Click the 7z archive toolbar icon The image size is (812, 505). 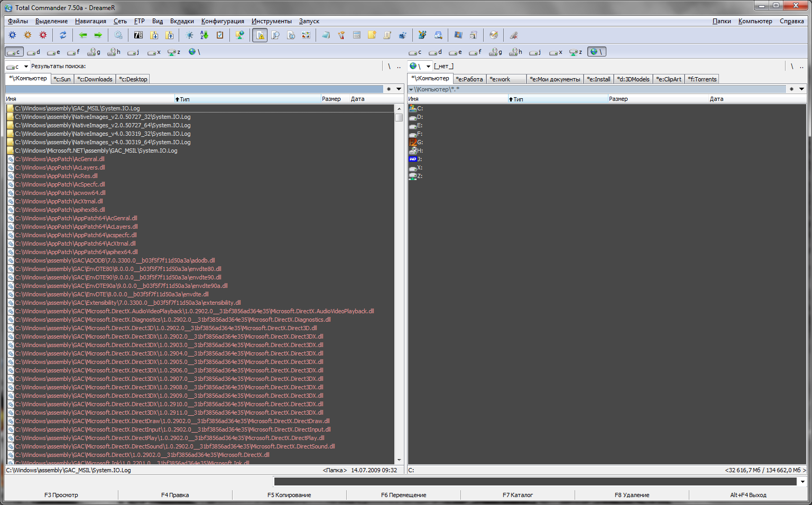click(x=139, y=35)
